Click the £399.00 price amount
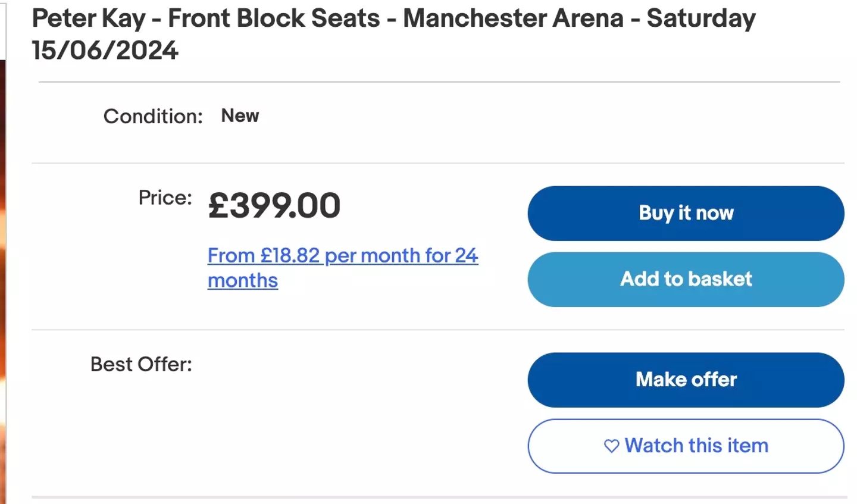This screenshot has height=504, width=857. 274,206
